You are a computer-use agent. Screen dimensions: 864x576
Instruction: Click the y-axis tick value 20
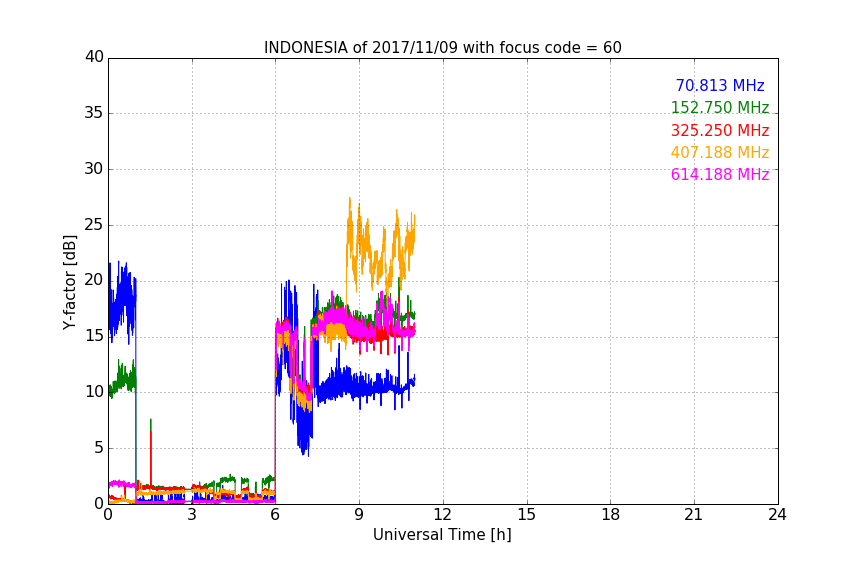click(x=94, y=280)
